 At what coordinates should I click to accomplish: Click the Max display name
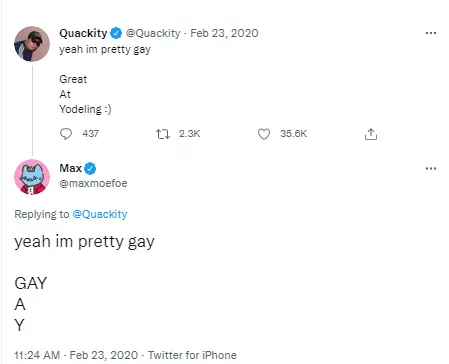[x=71, y=168]
